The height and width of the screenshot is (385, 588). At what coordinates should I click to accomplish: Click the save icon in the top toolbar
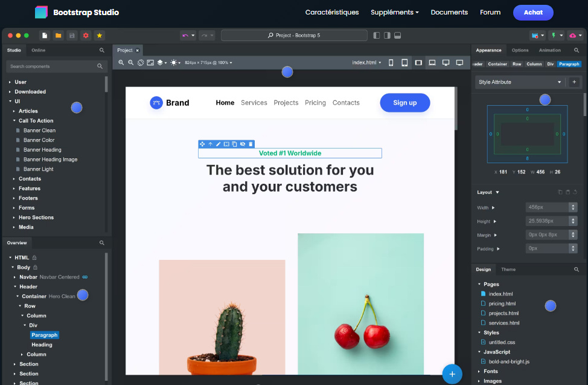click(71, 36)
